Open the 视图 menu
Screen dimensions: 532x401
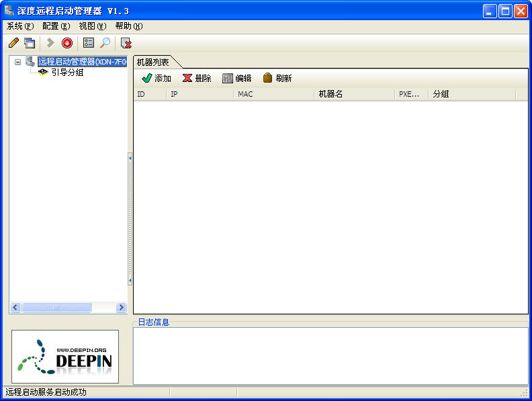coord(92,26)
